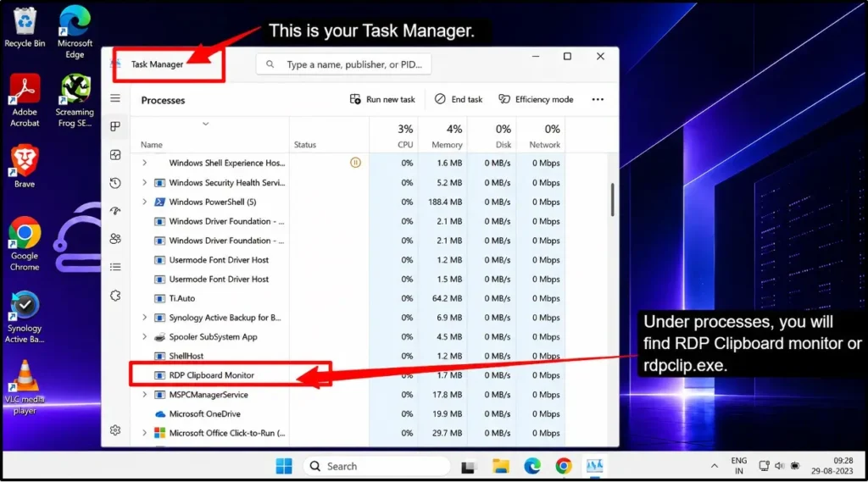Open Task View on the taskbar

point(468,467)
